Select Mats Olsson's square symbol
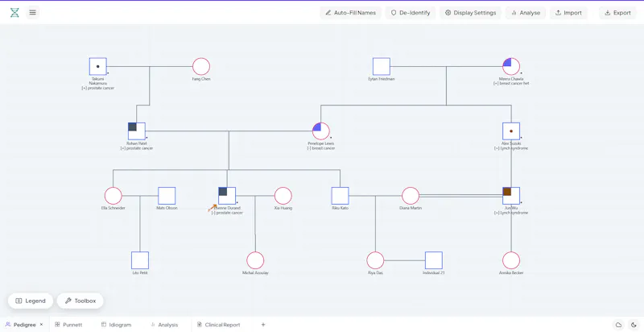 [167, 196]
